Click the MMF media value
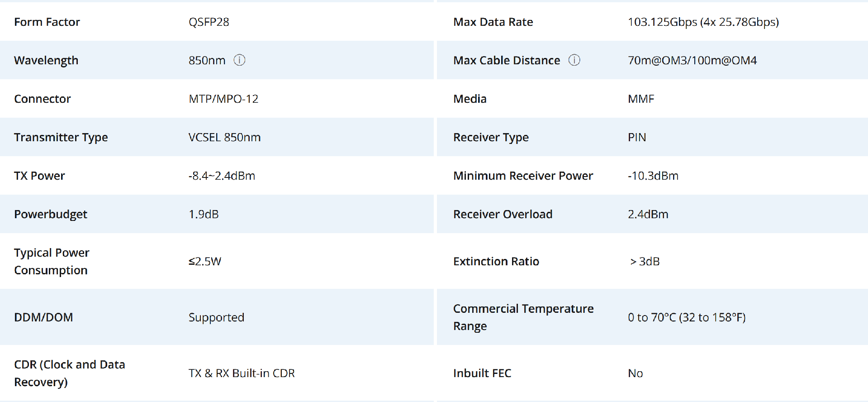 [x=641, y=99]
